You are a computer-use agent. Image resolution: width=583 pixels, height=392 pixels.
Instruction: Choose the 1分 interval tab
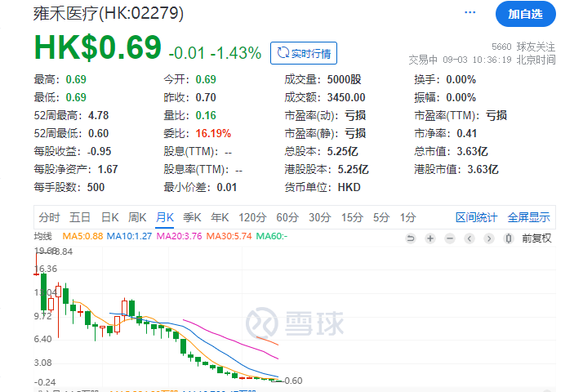[408, 217]
